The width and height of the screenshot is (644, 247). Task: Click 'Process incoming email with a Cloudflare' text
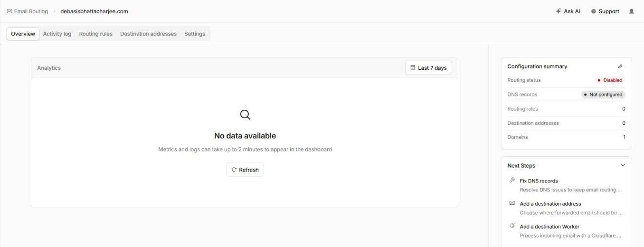coord(571,236)
